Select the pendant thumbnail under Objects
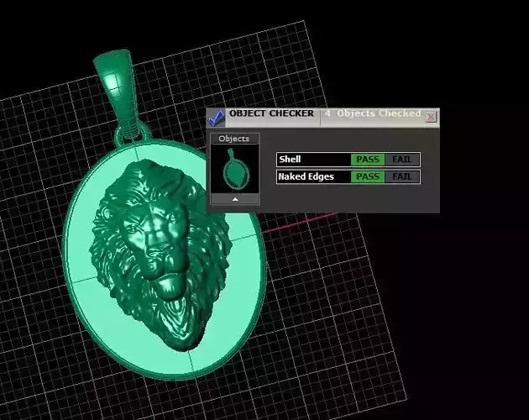Viewport: 529px width, 420px height. point(235,169)
